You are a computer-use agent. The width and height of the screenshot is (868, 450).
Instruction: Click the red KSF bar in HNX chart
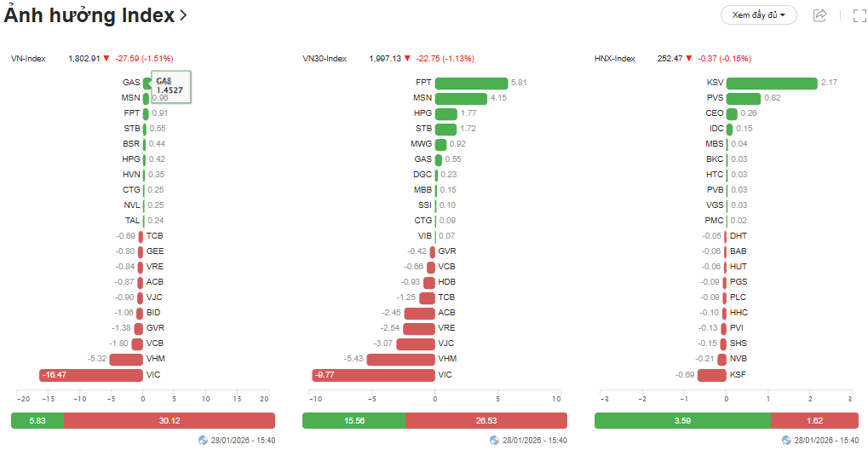pos(712,375)
